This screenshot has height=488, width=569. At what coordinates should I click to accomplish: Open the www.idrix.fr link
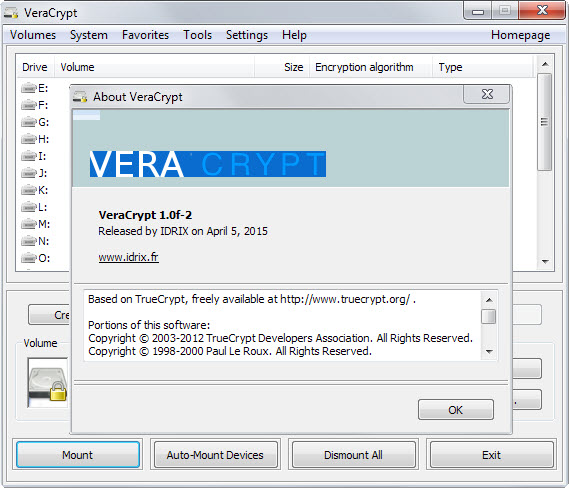(128, 257)
